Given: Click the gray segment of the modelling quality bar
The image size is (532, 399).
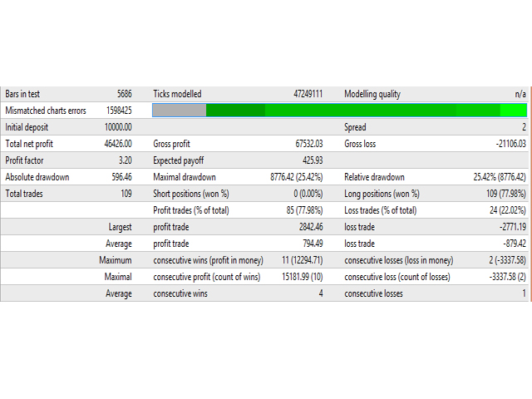Looking at the screenshot, I should click(179, 110).
